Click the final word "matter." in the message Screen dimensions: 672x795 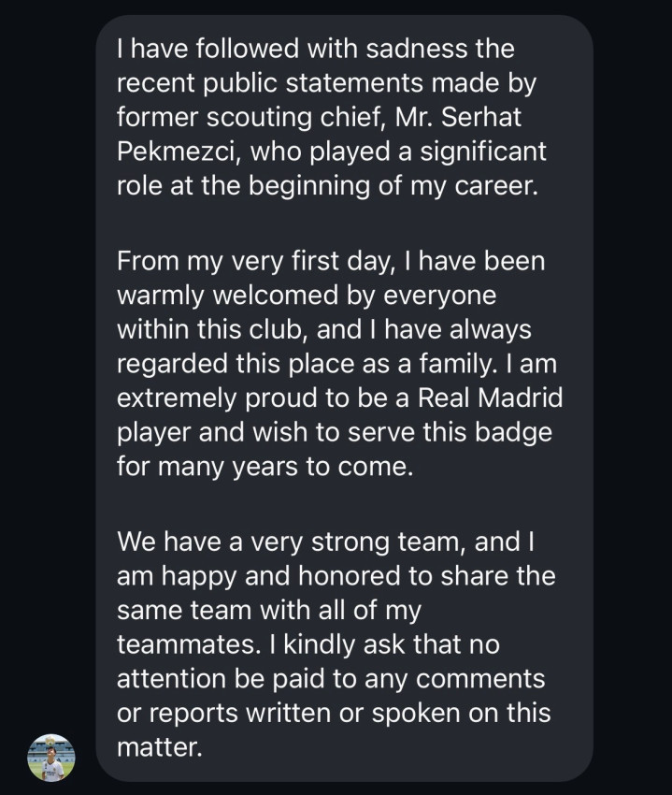point(159,745)
